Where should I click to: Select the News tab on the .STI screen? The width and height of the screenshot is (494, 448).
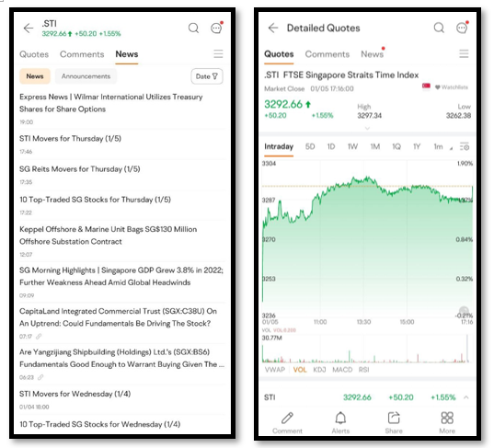127,54
